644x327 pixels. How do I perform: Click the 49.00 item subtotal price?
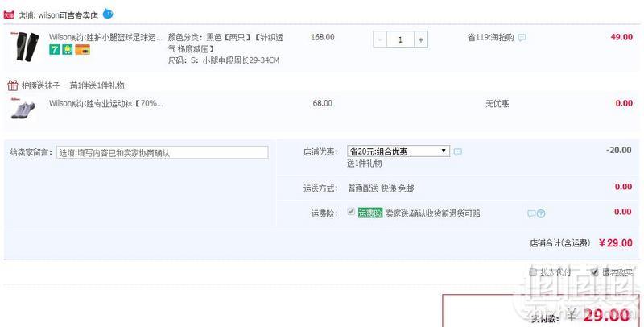[x=621, y=37]
